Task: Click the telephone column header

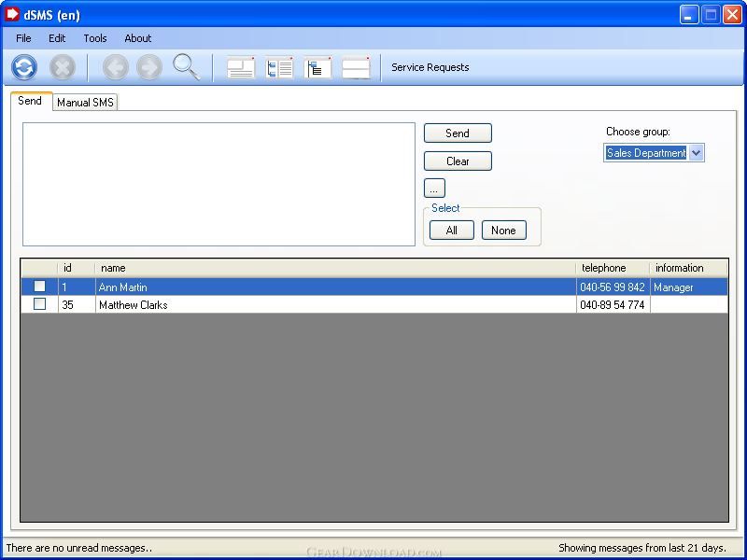Action: coord(613,268)
